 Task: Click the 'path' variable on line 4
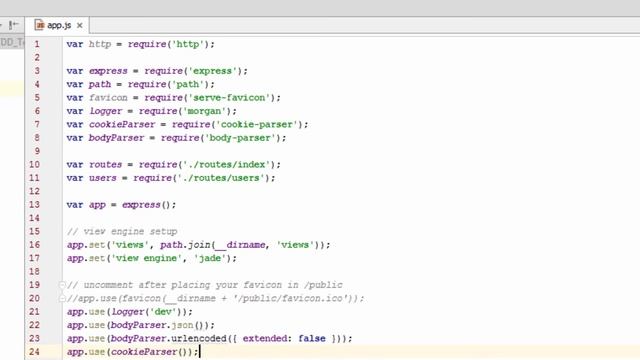pyautogui.click(x=100, y=84)
